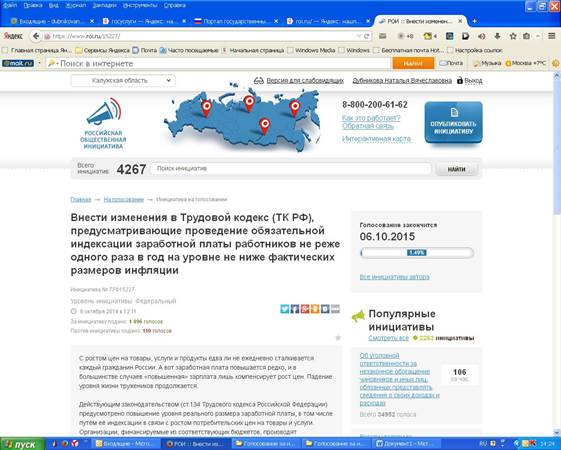Click the Все инициативы автора link
The height and width of the screenshot is (450, 561).
tap(395, 277)
